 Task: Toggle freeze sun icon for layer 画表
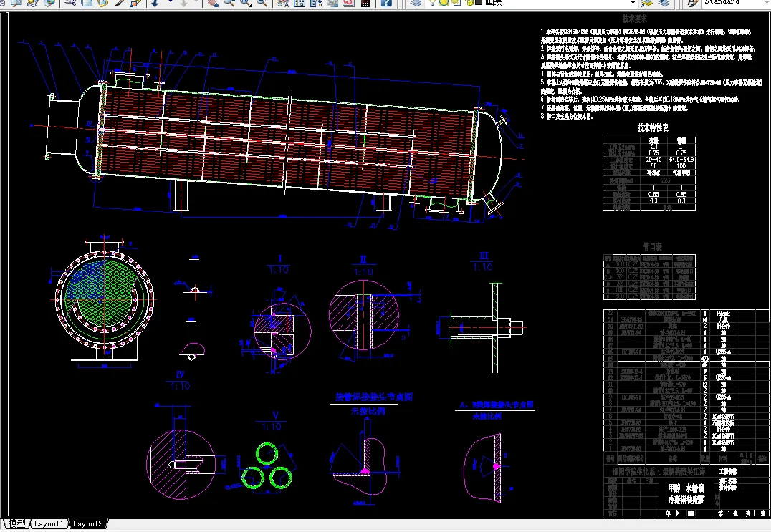pos(444,2)
